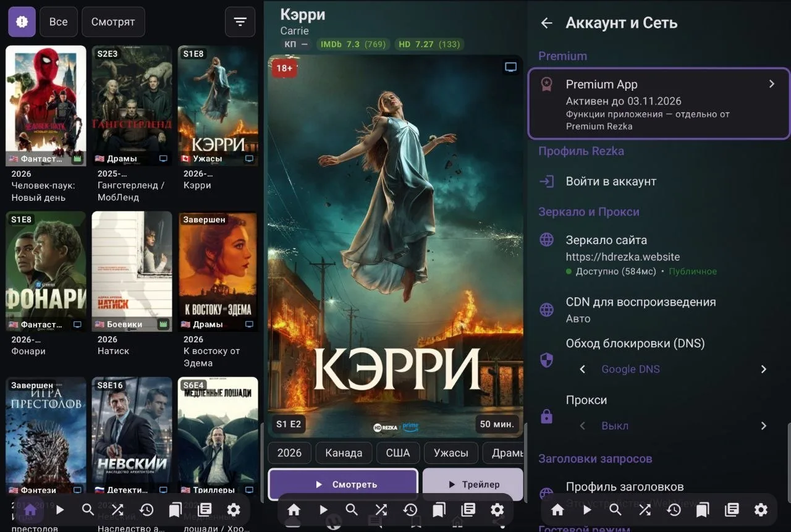Select the Смотрят filter tab

pos(113,22)
